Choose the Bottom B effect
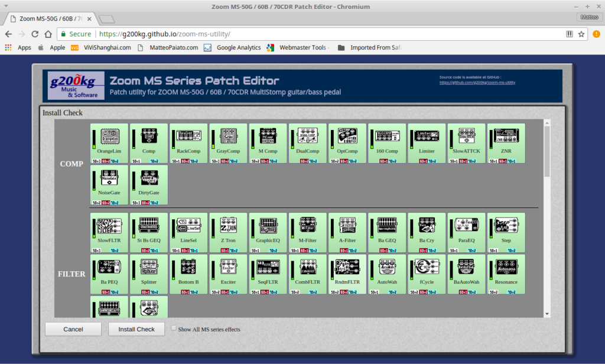The width and height of the screenshot is (605, 364). click(x=188, y=274)
